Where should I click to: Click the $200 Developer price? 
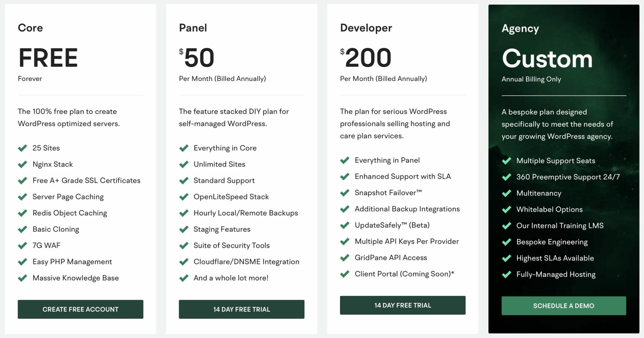coord(366,58)
